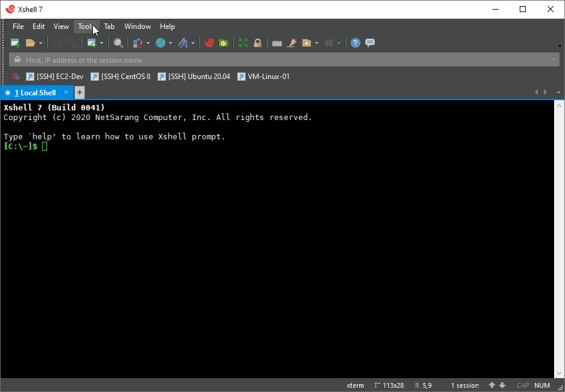Click the greyed-out Reconnect chain icon

72,43
